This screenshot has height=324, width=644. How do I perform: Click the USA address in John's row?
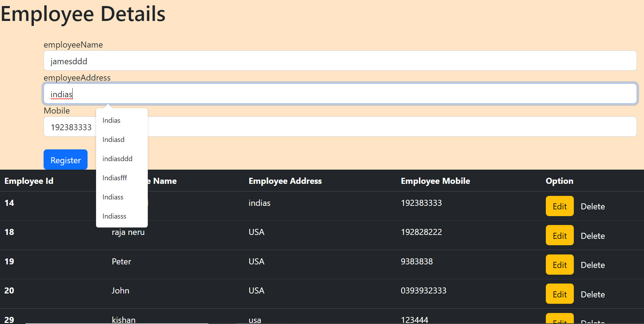[x=256, y=291]
